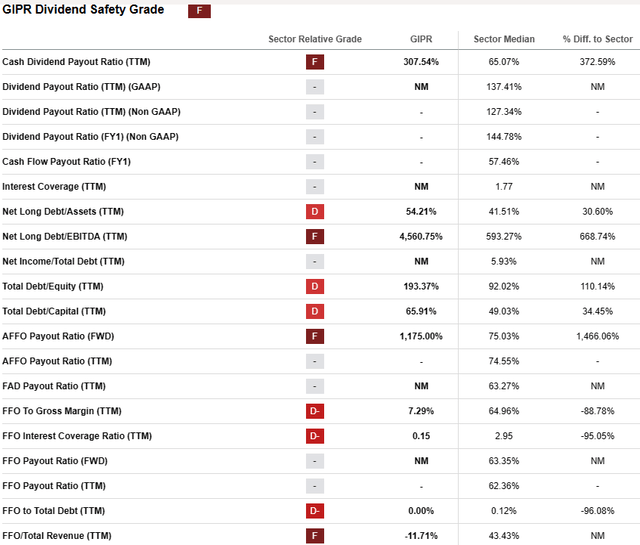Click the 1,466.06% difference to sector value
This screenshot has width=640, height=545.
[x=598, y=336]
